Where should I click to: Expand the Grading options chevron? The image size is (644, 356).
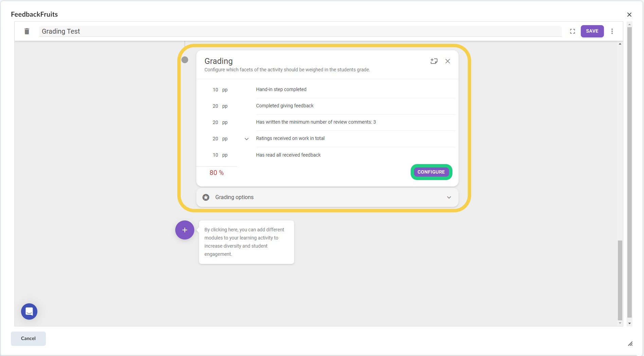coord(449,197)
